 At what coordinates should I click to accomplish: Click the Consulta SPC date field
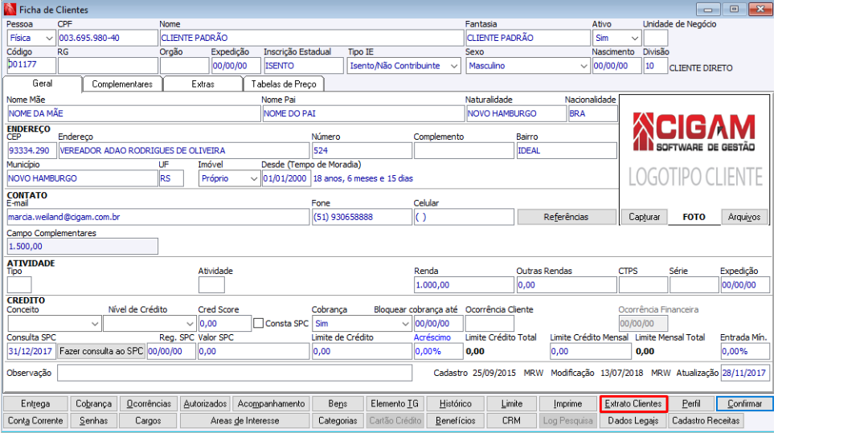pyautogui.click(x=31, y=351)
